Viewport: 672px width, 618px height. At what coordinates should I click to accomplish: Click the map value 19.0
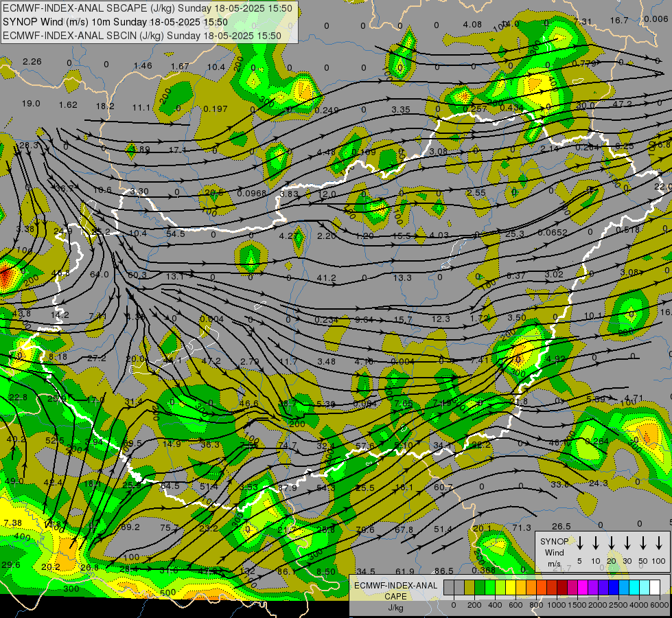tap(31, 104)
